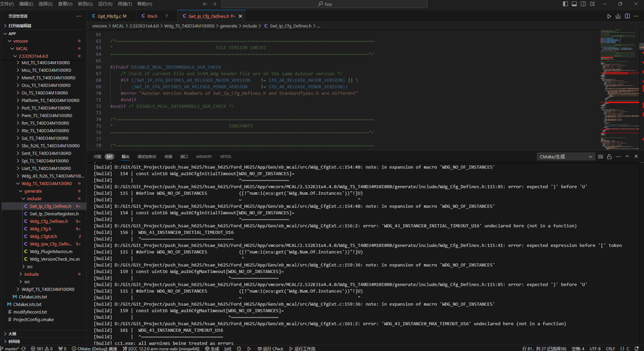The image size is (644, 351).
Task: Open the customize layout icon
Action: pyautogui.click(x=592, y=4)
